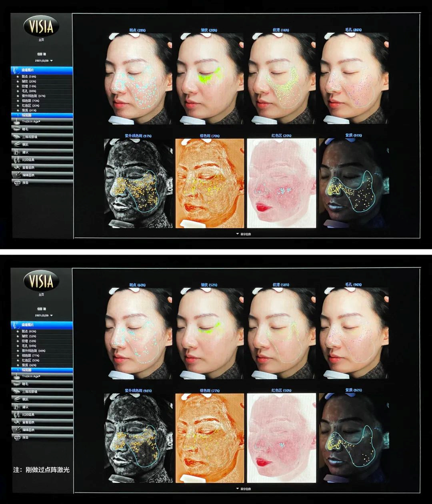Select sidebar row 斑点 (39%)

point(42,76)
